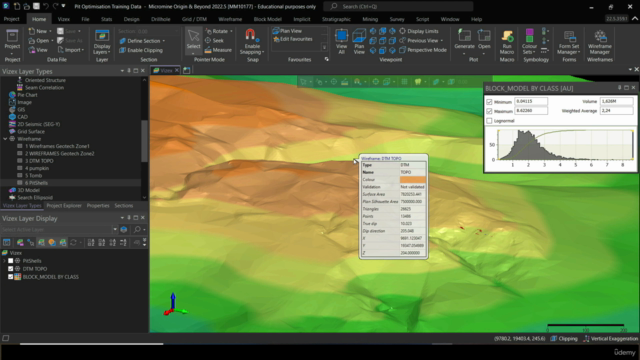Open Vizex Layer Display panel options arrow
The height and width of the screenshot is (360, 640).
click(122, 218)
